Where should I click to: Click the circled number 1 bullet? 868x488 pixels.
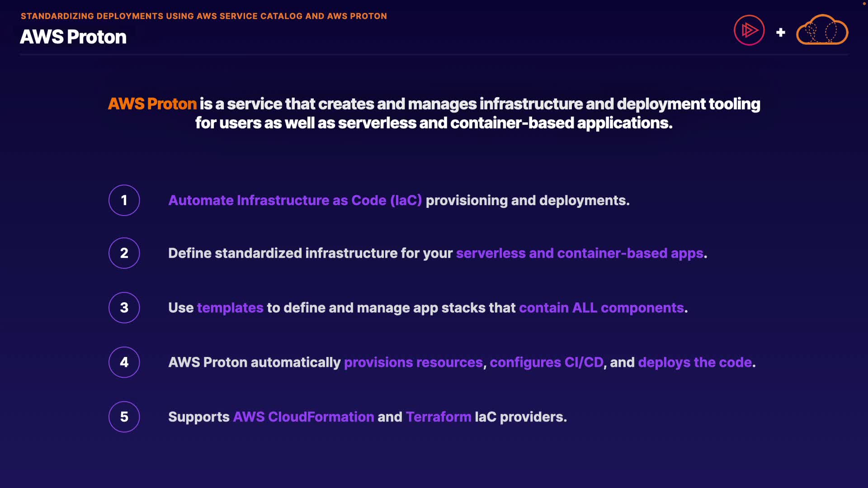[124, 200]
